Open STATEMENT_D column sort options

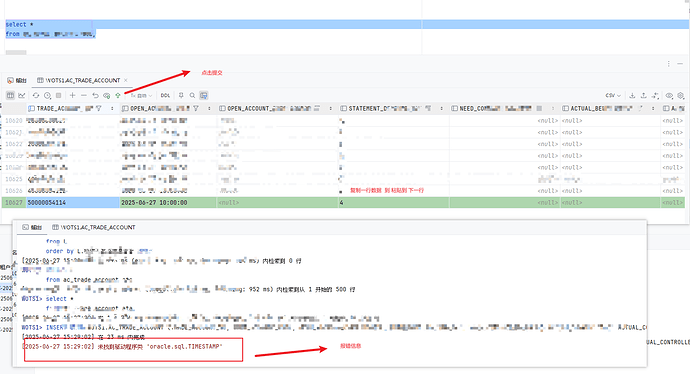click(441, 108)
